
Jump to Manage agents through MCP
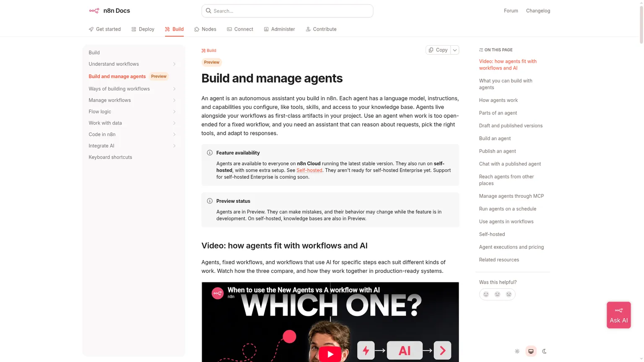511,196
